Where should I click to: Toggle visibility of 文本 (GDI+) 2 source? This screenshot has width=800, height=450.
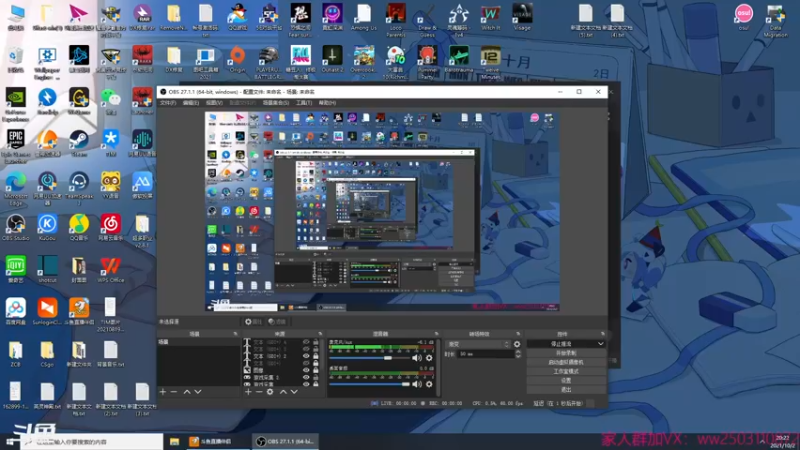click(306, 356)
